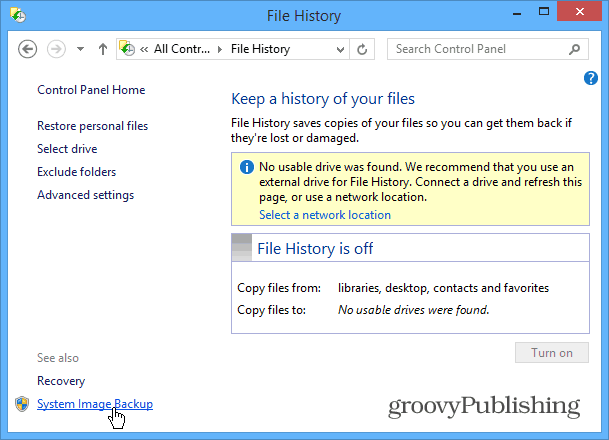Screen dimensions: 609x440
Task: Open Restore personal files
Action: tap(92, 126)
